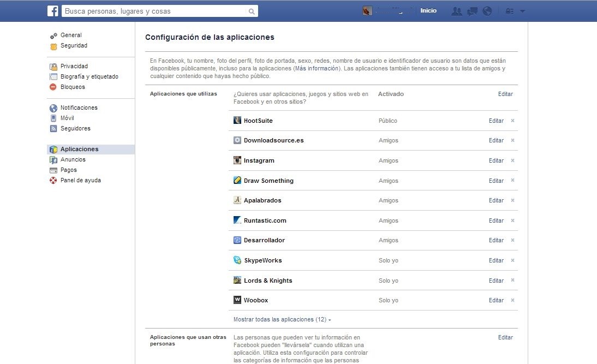This screenshot has width=597, height=364.
Task: Go to Pagos settings
Action: click(x=69, y=170)
